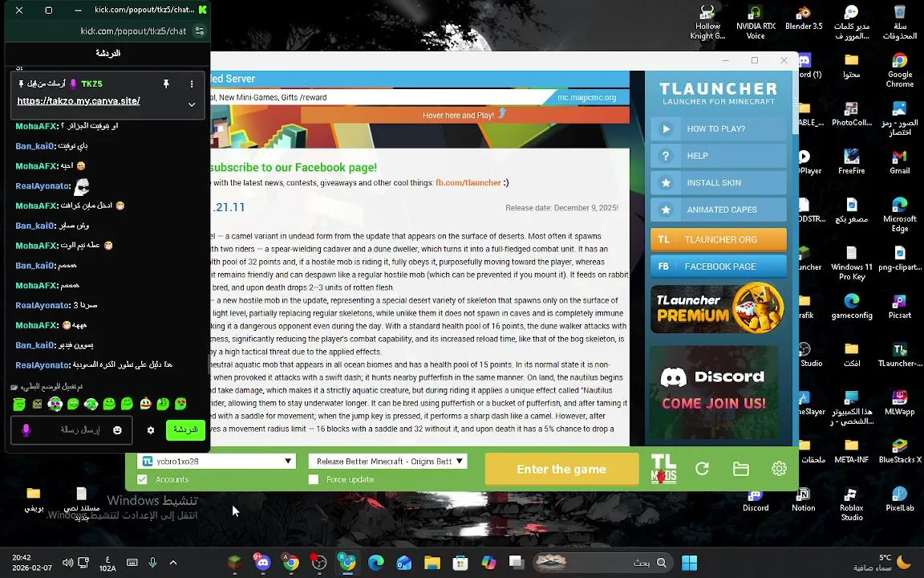Click the purple microphone icon in chat input

(26, 430)
